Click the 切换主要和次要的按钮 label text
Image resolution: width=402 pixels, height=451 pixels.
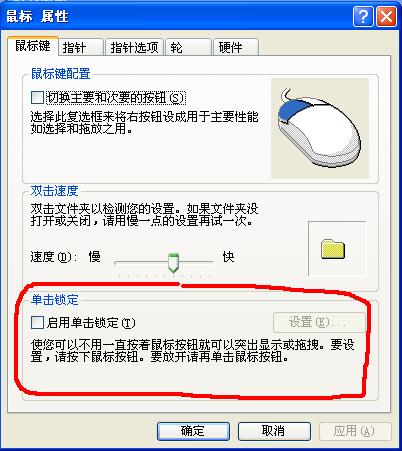[x=115, y=98]
